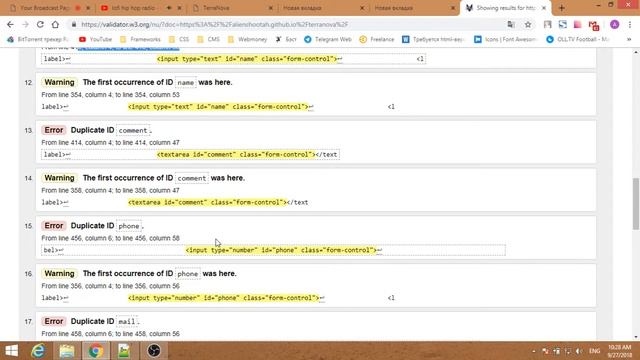This screenshot has height=360, width=640.
Task: Select the Showing results tab
Action: tap(505, 8)
